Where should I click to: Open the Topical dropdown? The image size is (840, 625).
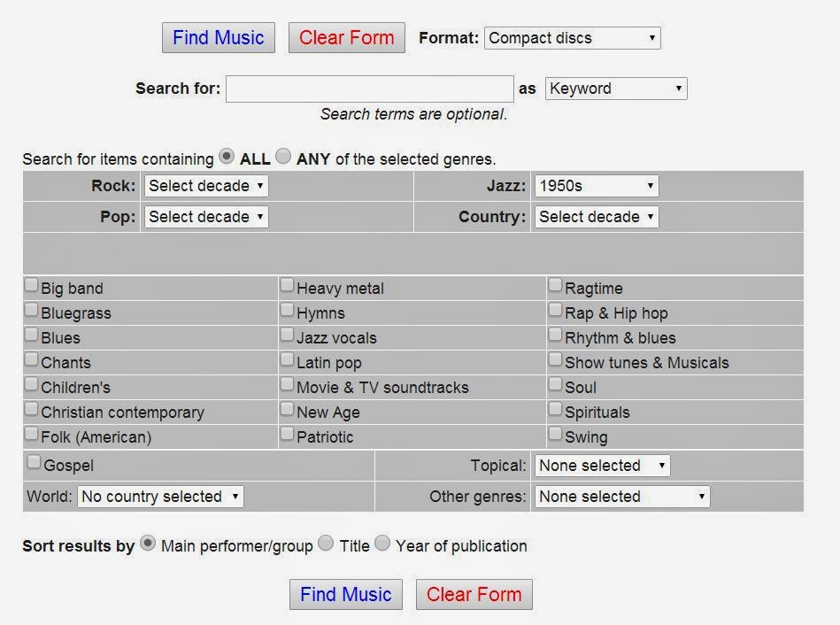pyautogui.click(x=602, y=466)
